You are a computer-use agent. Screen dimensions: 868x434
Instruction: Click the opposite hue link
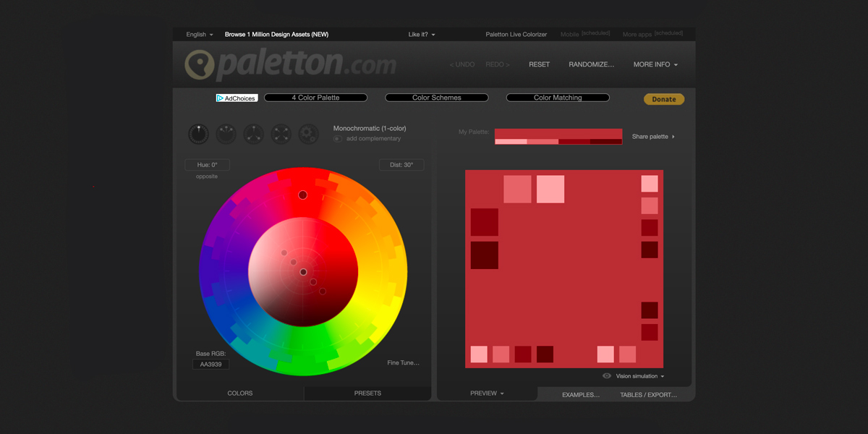click(x=206, y=176)
